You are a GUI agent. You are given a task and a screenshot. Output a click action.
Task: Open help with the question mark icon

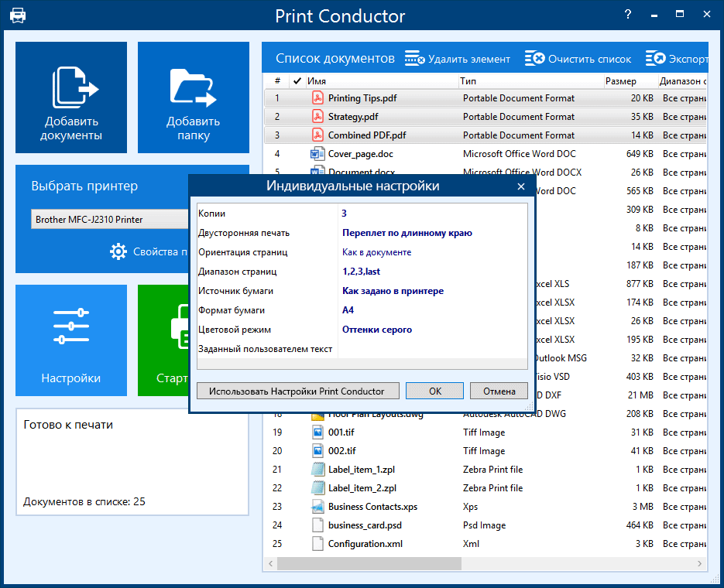(x=628, y=14)
